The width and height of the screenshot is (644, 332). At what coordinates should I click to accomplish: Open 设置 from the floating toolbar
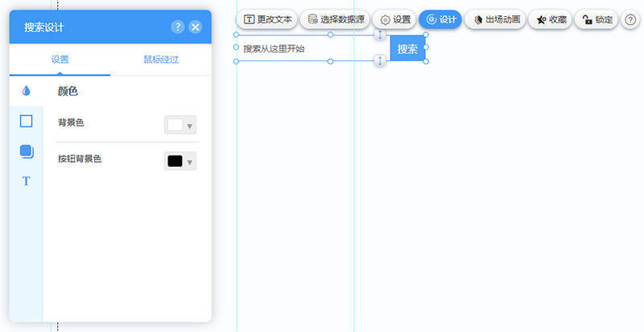[394, 19]
